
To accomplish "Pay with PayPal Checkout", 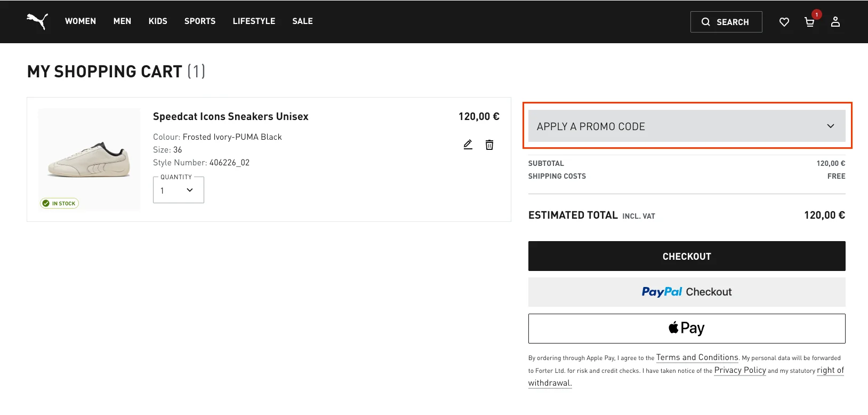I will click(687, 292).
